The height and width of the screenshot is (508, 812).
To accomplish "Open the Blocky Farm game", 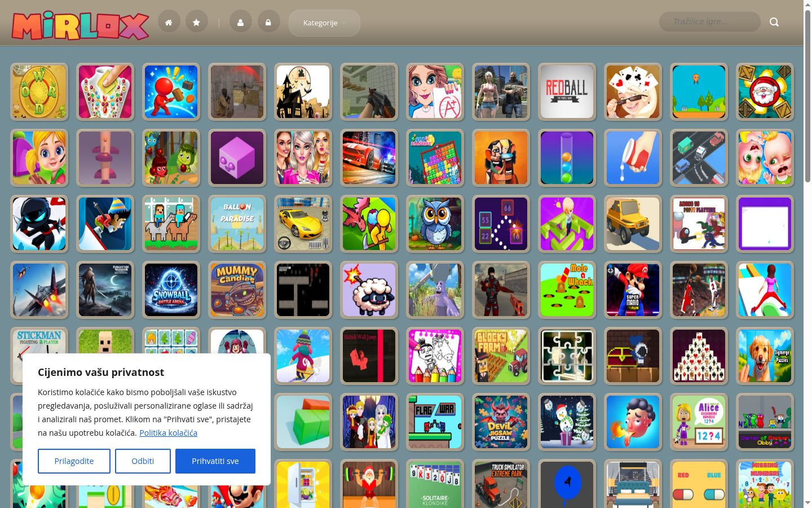I will click(x=501, y=356).
